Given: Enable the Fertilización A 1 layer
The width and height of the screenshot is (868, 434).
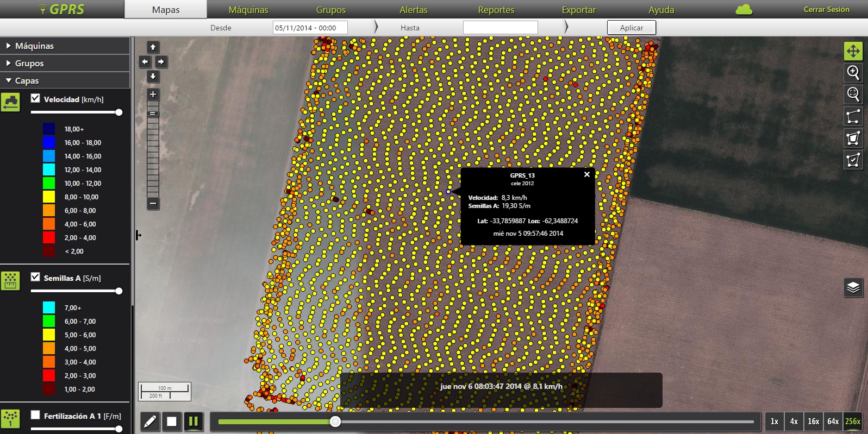Looking at the screenshot, I should pos(36,415).
